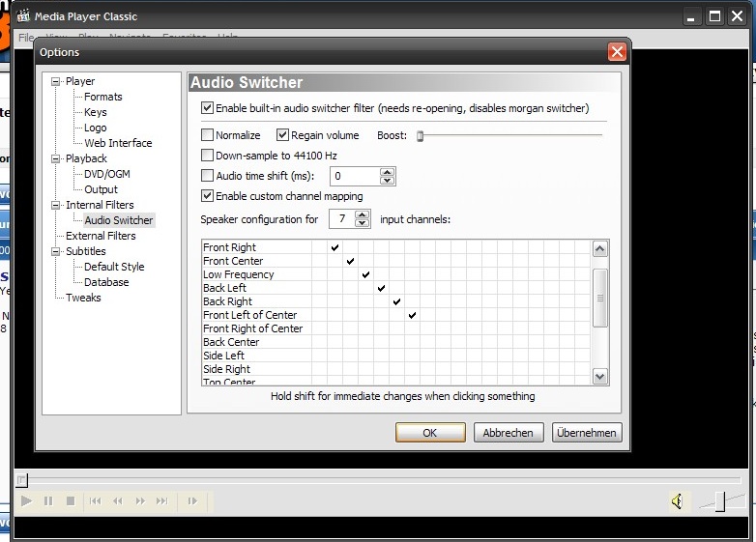Screen dimensions: 756x542
Task: Click the player volume slider handle
Action: [720, 501]
